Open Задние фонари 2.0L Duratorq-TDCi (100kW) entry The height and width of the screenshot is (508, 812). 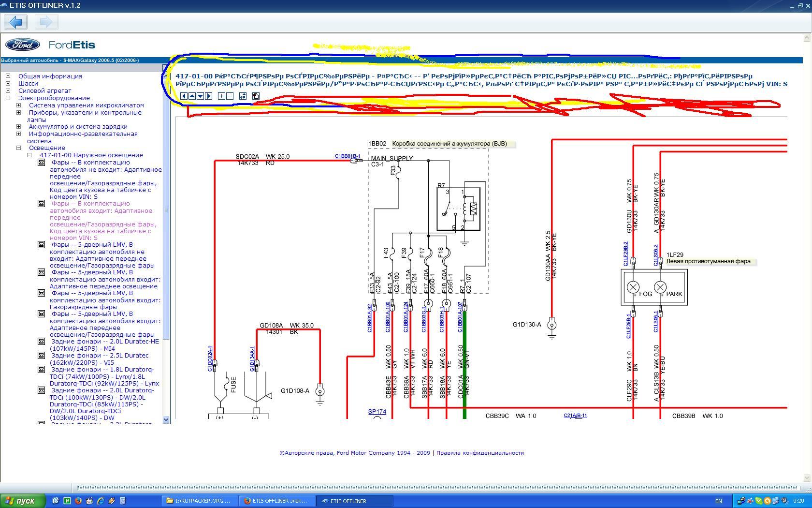click(x=102, y=404)
